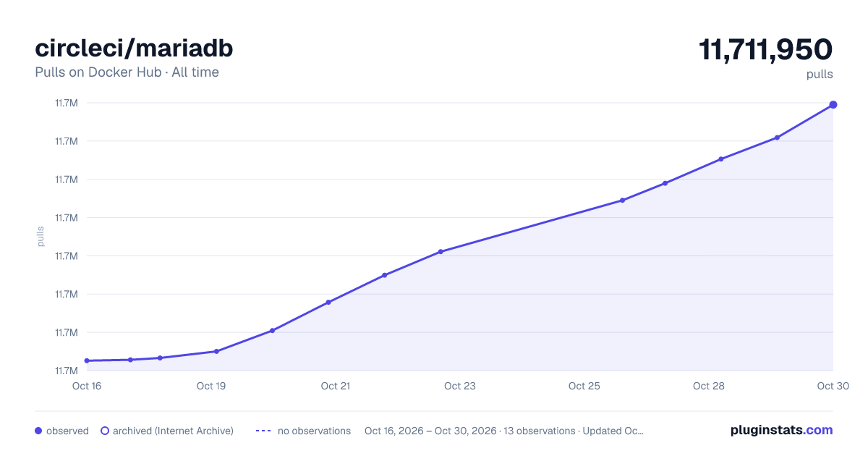Select the data point just after Oct 19
Screen dimensions: 868x456
[x=216, y=351]
